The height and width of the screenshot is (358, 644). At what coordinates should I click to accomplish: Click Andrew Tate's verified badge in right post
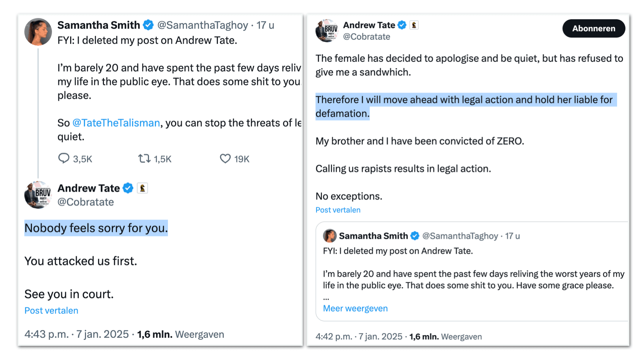click(402, 25)
